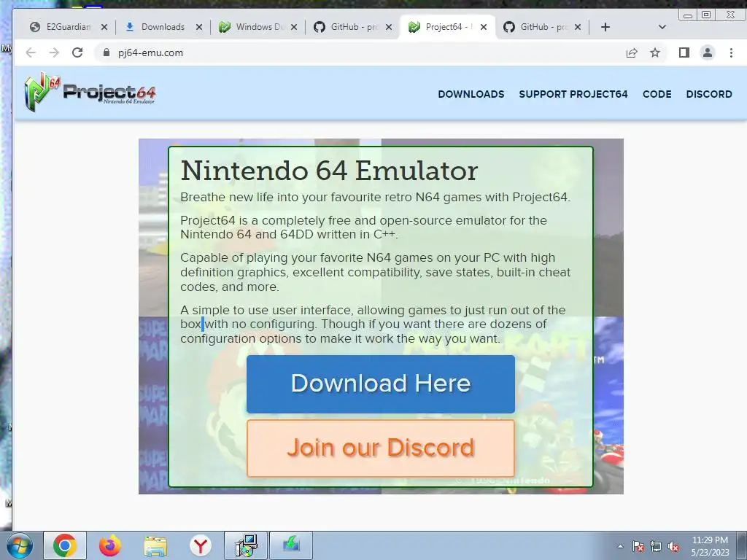747x560 pixels.
Task: Open Chrome from the taskbar
Action: coord(65,545)
